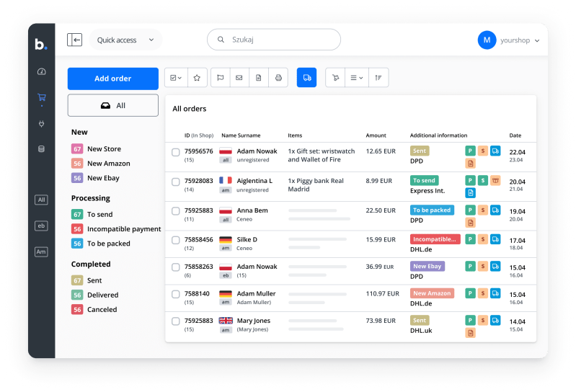
Task: Tick the checkbox for order 7588140
Action: (176, 295)
